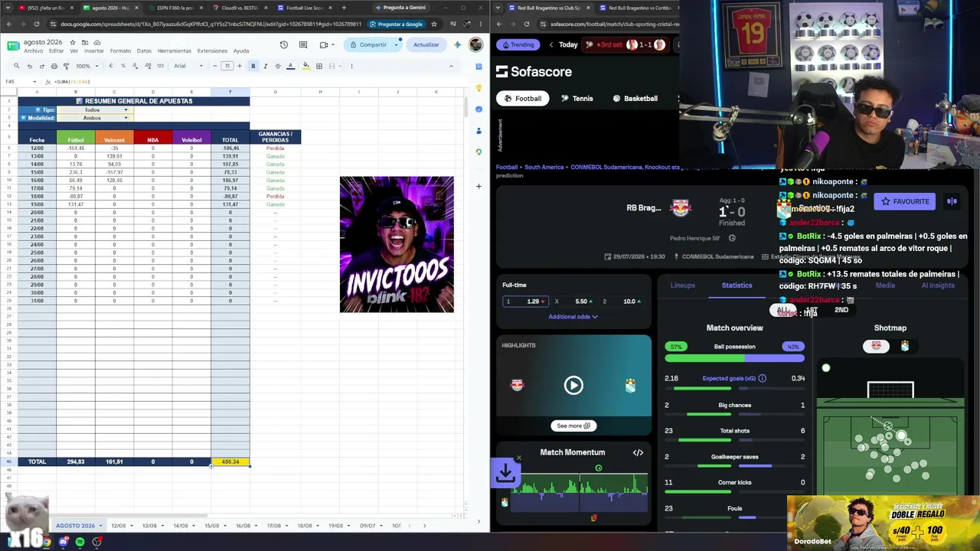Open the borders tool
The height and width of the screenshot is (551, 980).
[x=319, y=66]
